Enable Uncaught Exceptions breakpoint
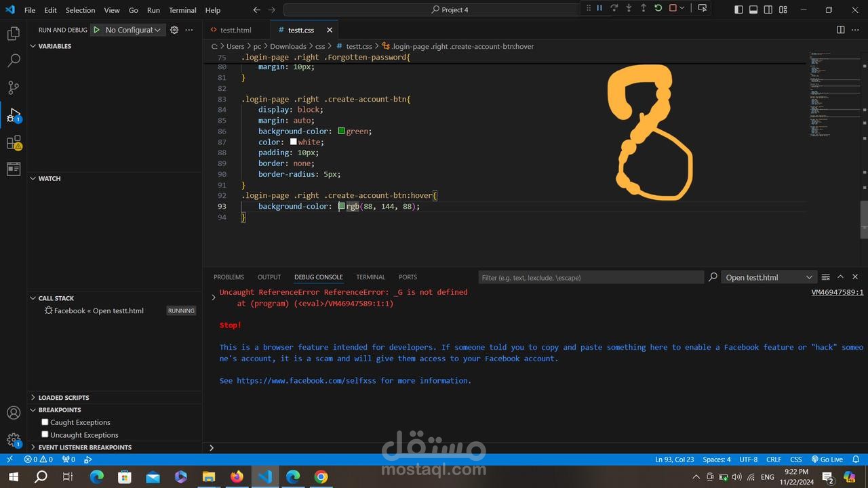868x488 pixels. click(45, 434)
